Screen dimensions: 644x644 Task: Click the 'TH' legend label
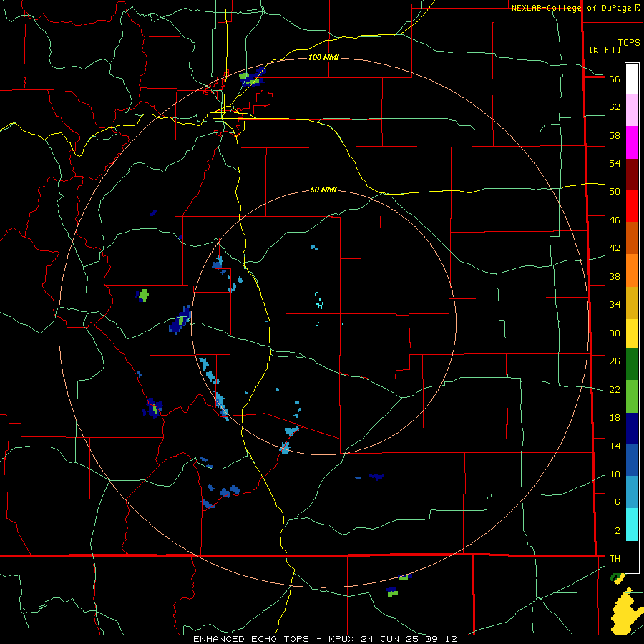click(x=615, y=559)
